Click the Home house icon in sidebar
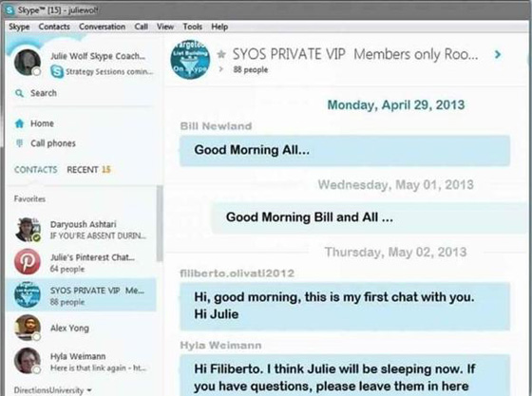This screenshot has height=396, width=532. point(19,123)
